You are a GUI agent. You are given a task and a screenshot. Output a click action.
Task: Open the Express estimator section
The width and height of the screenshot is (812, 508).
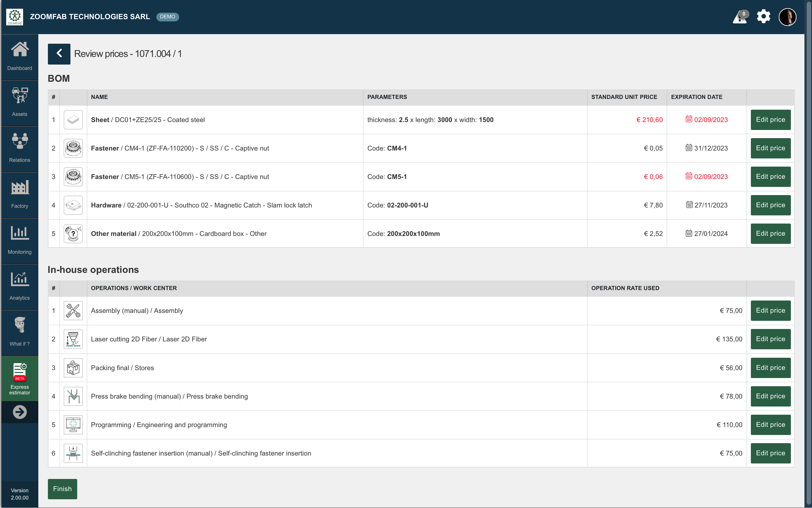tap(19, 378)
